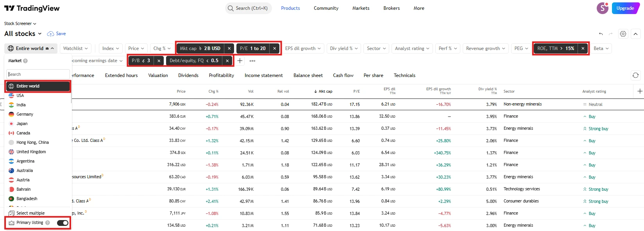Refresh the screener results
The image size is (644, 231).
636,75
